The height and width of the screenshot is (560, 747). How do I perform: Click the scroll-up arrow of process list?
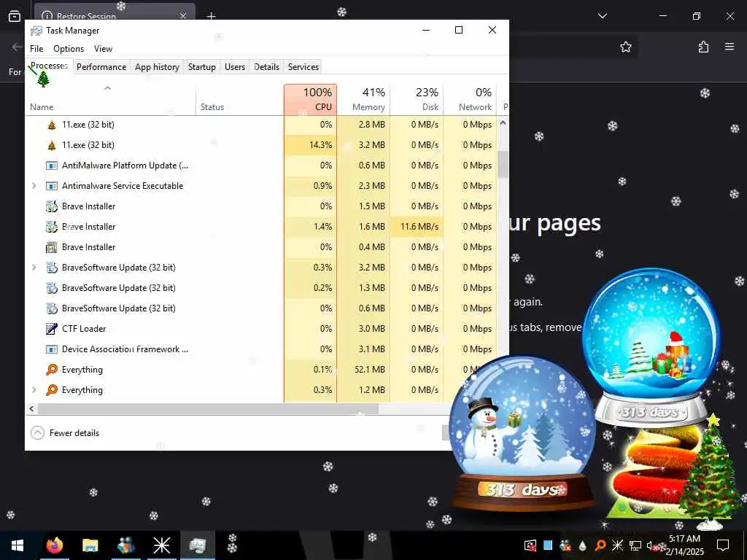503,122
